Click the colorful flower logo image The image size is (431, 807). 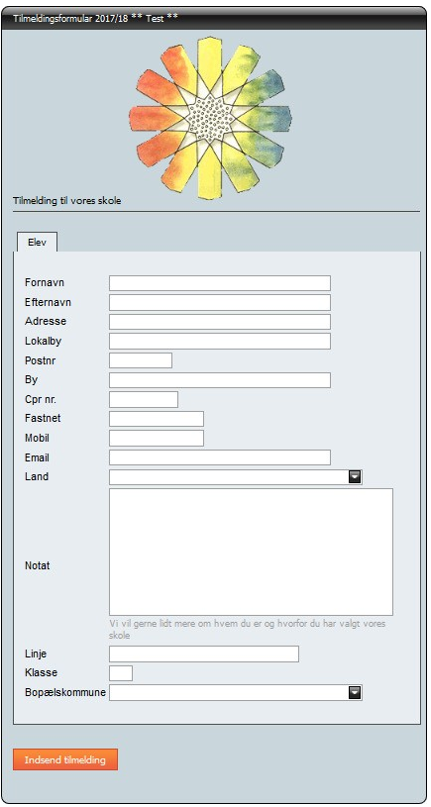click(211, 118)
